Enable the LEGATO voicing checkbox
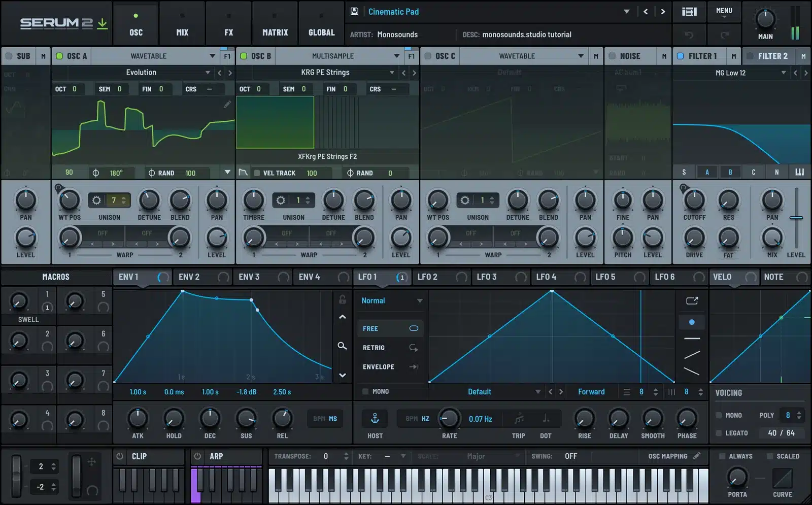The height and width of the screenshot is (505, 812). click(x=719, y=433)
